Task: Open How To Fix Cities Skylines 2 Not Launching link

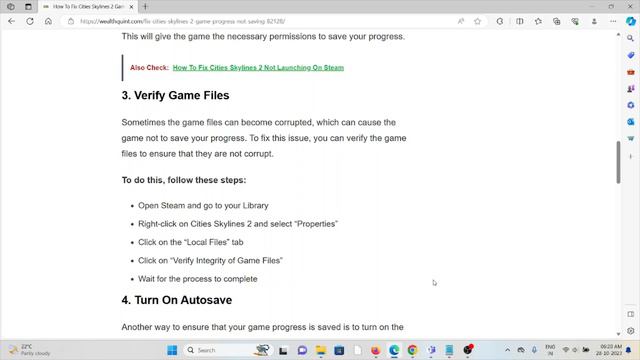Action: [258, 68]
